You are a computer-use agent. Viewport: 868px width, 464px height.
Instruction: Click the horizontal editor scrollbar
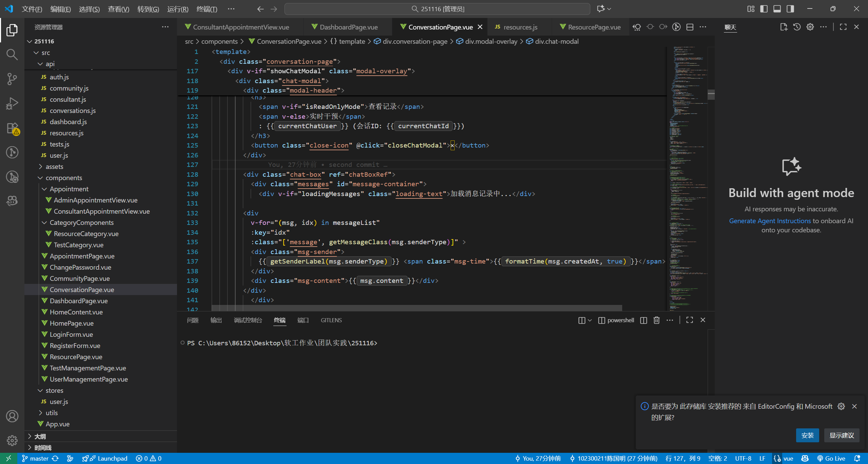pyautogui.click(x=417, y=308)
